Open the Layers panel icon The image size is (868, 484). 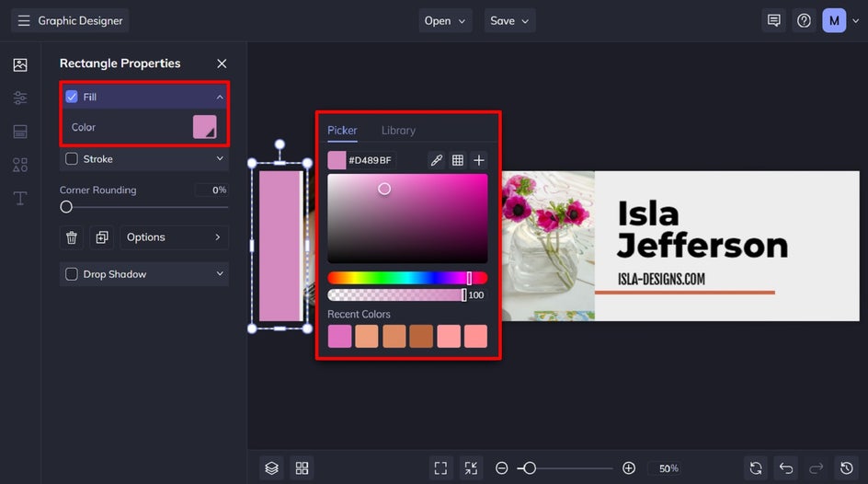pos(271,468)
